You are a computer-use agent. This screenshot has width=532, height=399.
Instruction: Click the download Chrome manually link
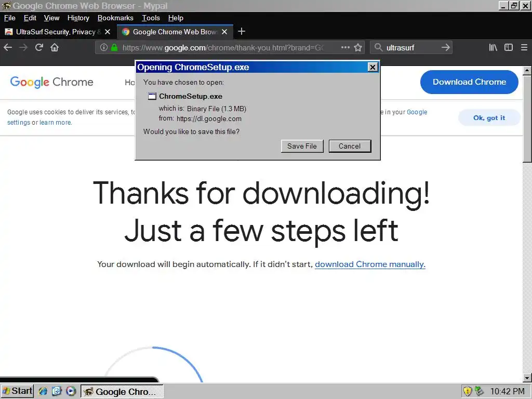coord(370,264)
